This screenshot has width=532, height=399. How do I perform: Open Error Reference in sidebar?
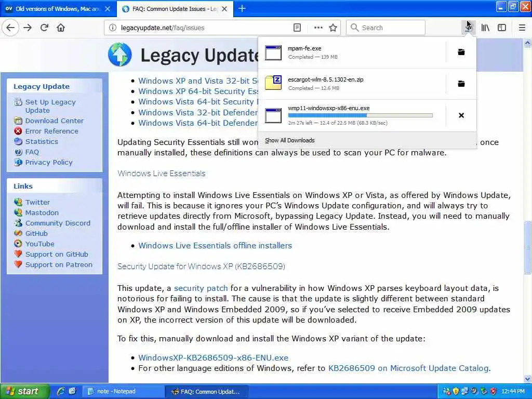(51, 131)
